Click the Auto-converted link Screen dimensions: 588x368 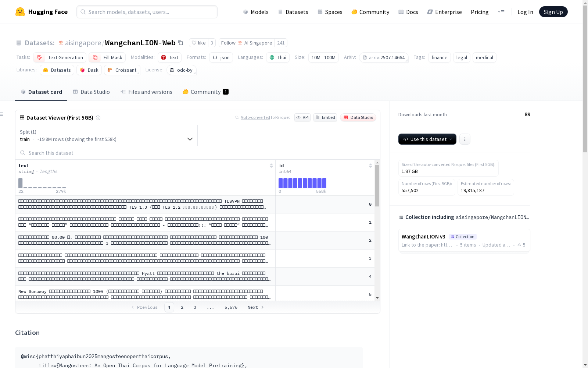pyautogui.click(x=255, y=117)
